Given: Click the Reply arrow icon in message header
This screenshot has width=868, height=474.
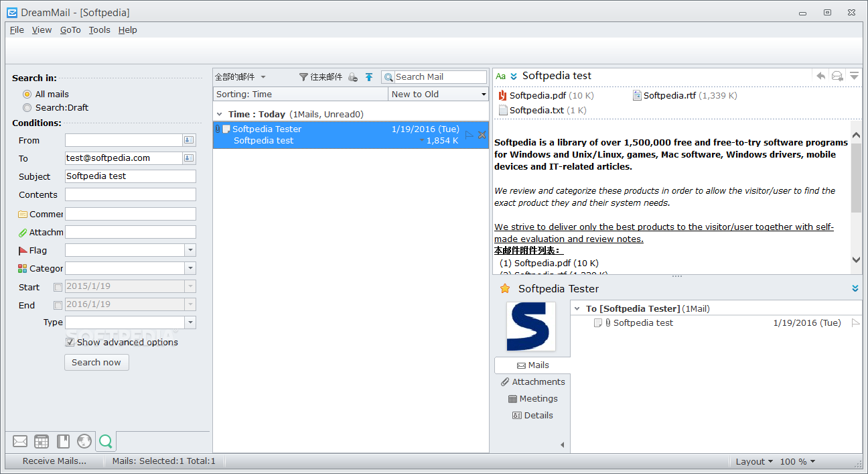Looking at the screenshot, I should coord(820,76).
